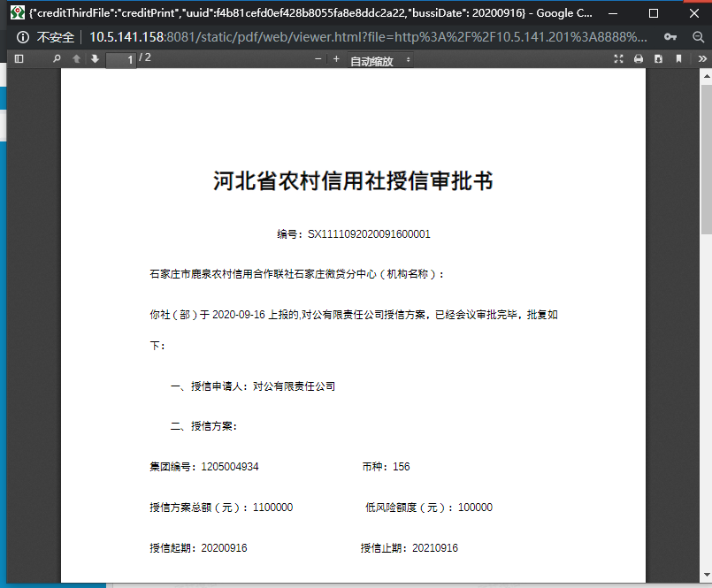This screenshot has height=588, width=712.
Task: Toggle the PDF sidebar panel
Action: (x=18, y=58)
